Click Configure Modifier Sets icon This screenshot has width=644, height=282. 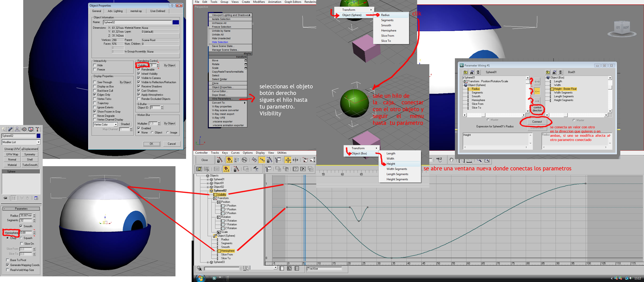click(36, 198)
